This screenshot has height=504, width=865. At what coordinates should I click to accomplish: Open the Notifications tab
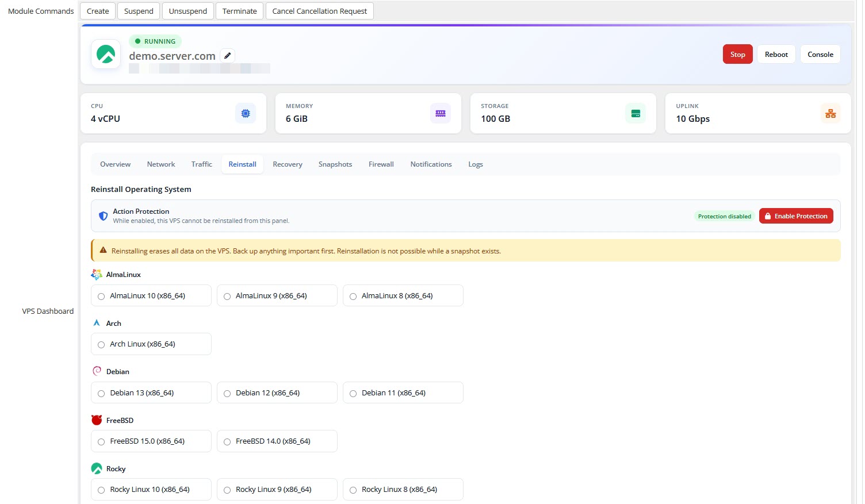coord(431,164)
